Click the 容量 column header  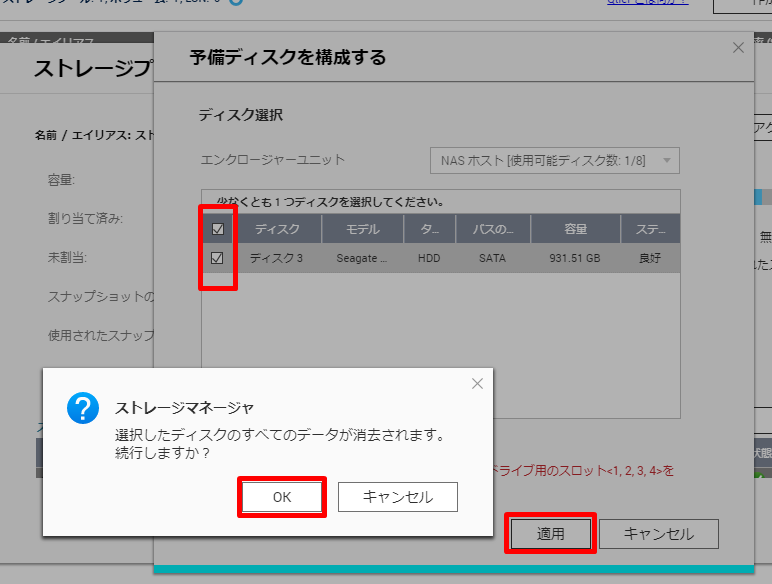[575, 229]
